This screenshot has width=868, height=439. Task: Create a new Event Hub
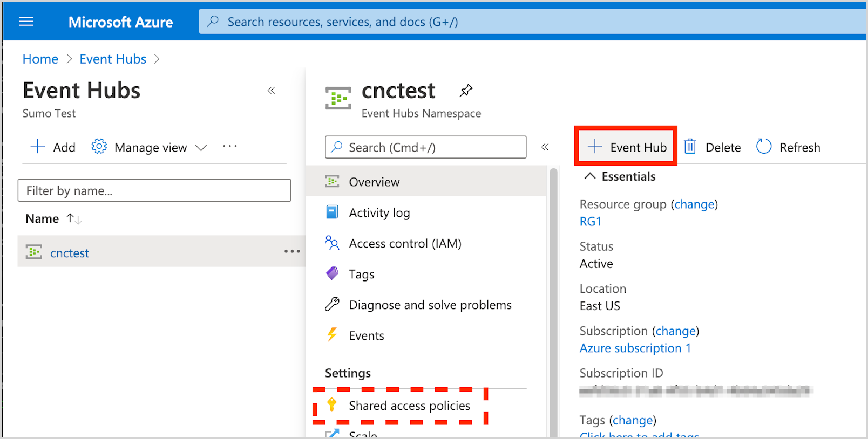[626, 147]
